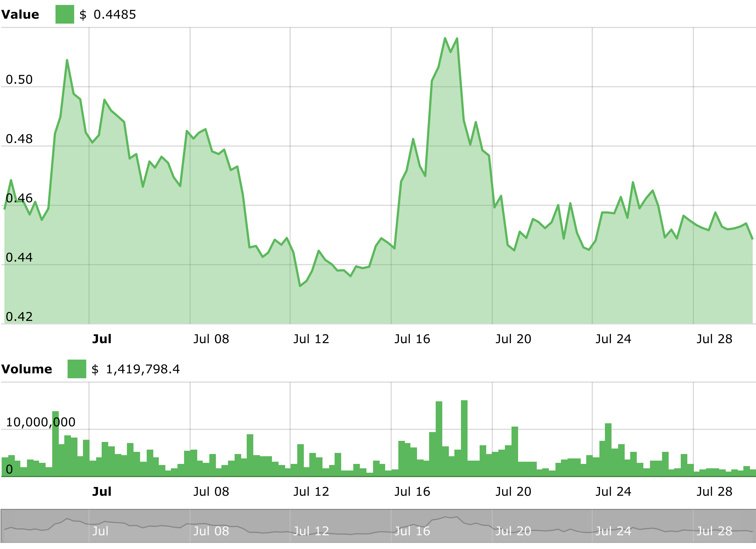Click the Jul 12 label under price chart

click(311, 339)
